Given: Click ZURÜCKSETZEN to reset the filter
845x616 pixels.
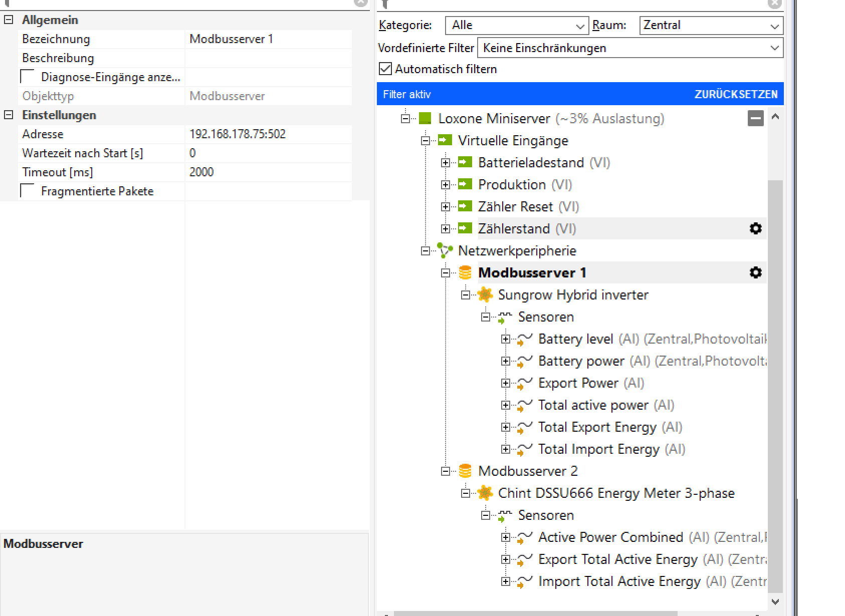Looking at the screenshot, I should click(736, 95).
